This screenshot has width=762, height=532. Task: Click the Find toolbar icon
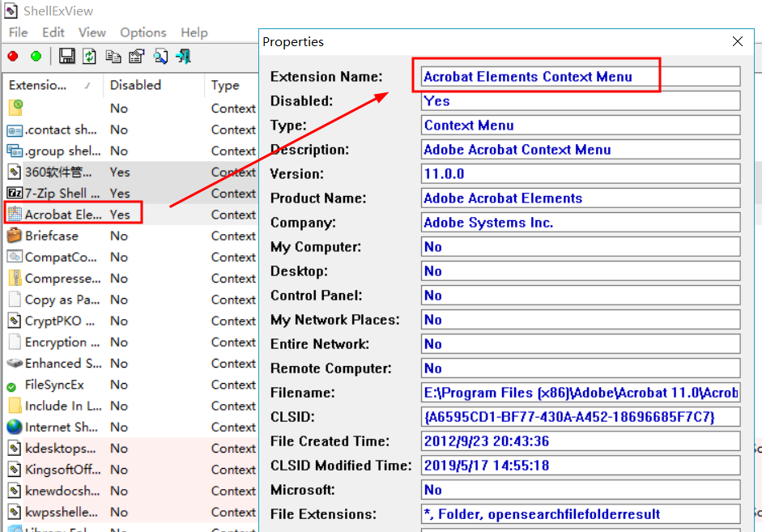click(160, 57)
